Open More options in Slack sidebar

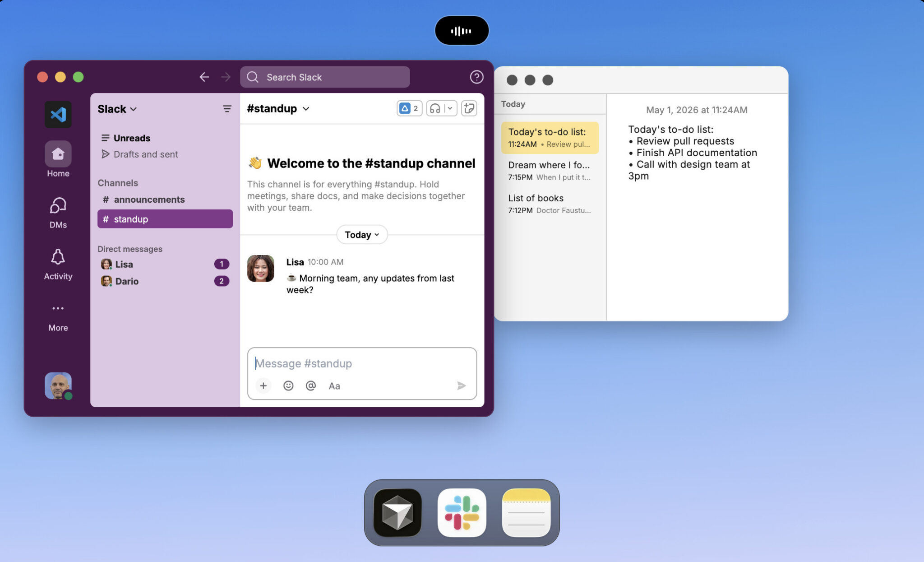(x=58, y=318)
